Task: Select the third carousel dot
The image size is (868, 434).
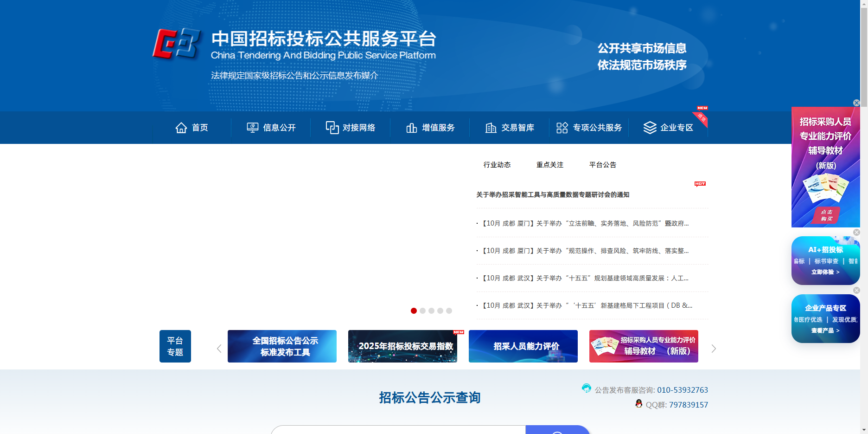Action: click(431, 311)
